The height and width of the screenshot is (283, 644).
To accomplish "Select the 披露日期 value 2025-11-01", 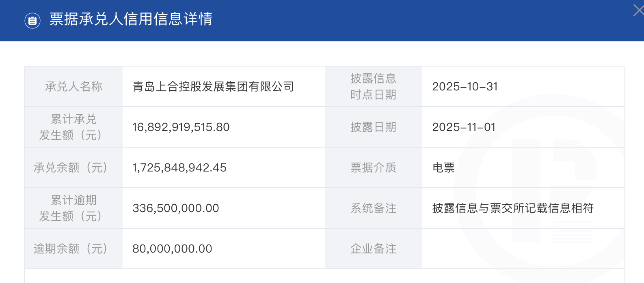I will [464, 127].
